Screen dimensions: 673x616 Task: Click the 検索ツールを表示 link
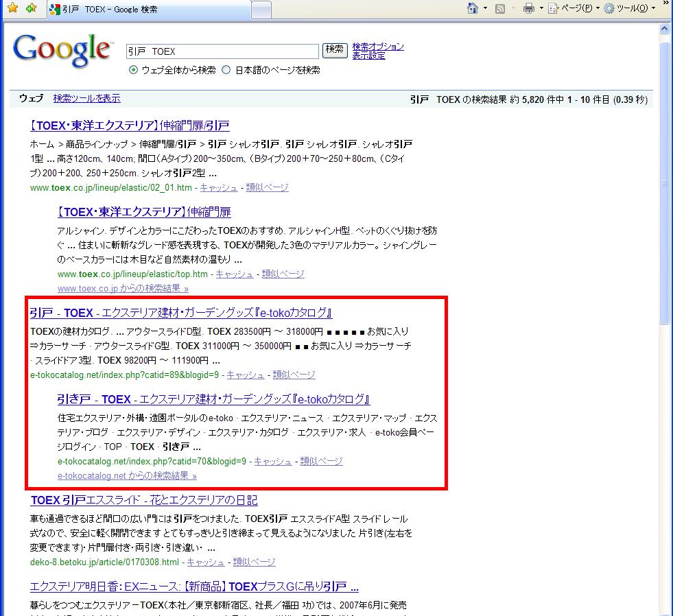click(x=86, y=98)
